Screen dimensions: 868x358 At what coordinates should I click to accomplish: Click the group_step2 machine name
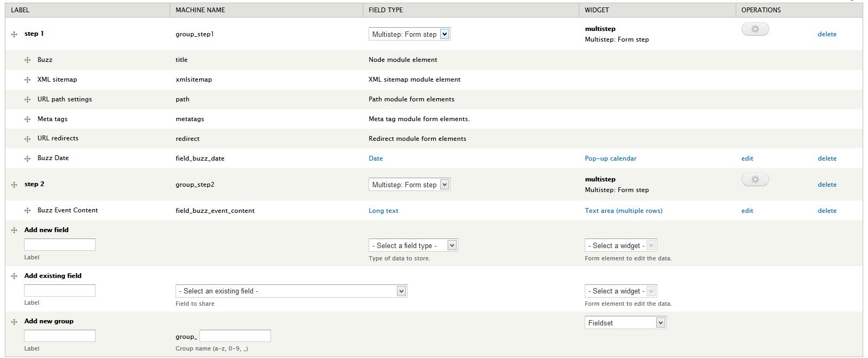tap(195, 185)
